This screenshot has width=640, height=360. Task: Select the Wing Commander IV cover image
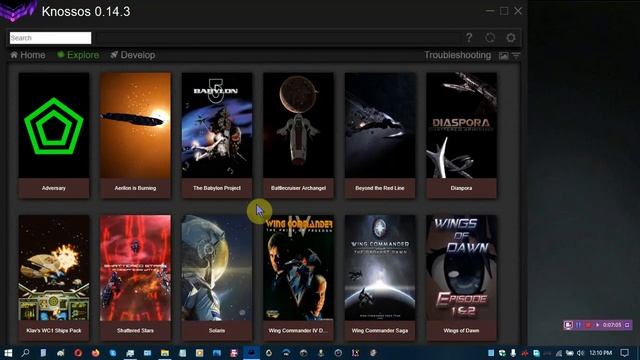[x=298, y=268]
